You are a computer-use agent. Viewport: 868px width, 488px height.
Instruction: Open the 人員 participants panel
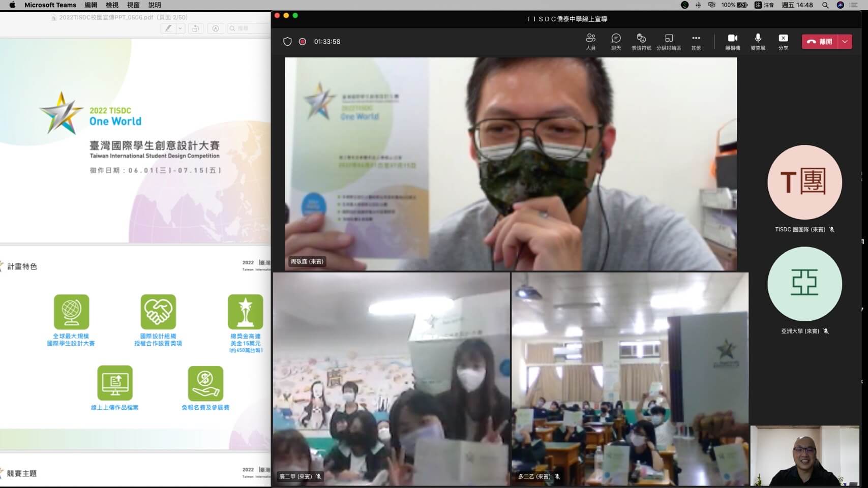coord(590,41)
